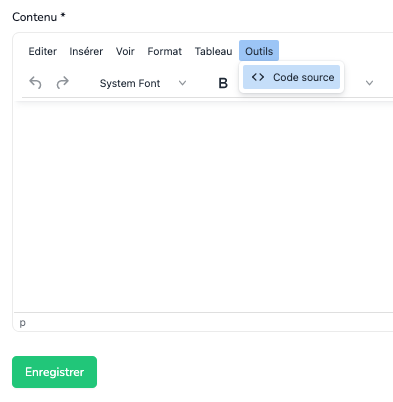Image resolution: width=393 pixels, height=402 pixels.
Task: Click blank toolbar space between redo and System Font
Action: 82,83
